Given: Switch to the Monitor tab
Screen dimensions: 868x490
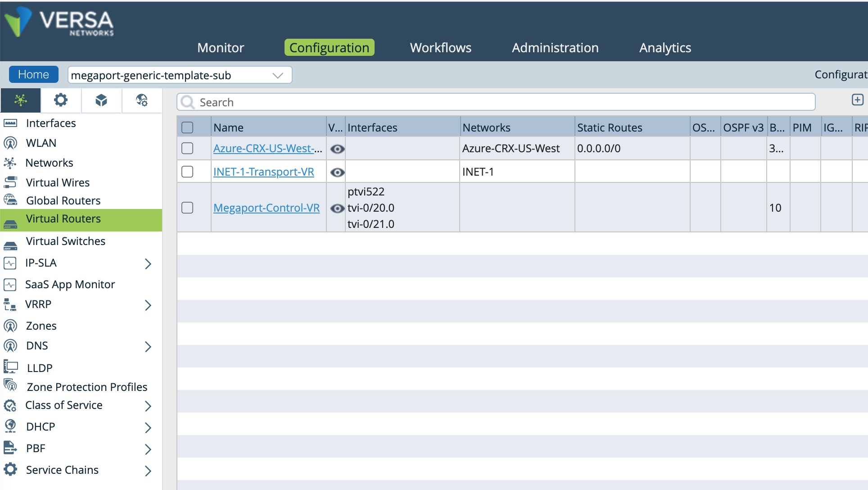Looking at the screenshot, I should 220,47.
